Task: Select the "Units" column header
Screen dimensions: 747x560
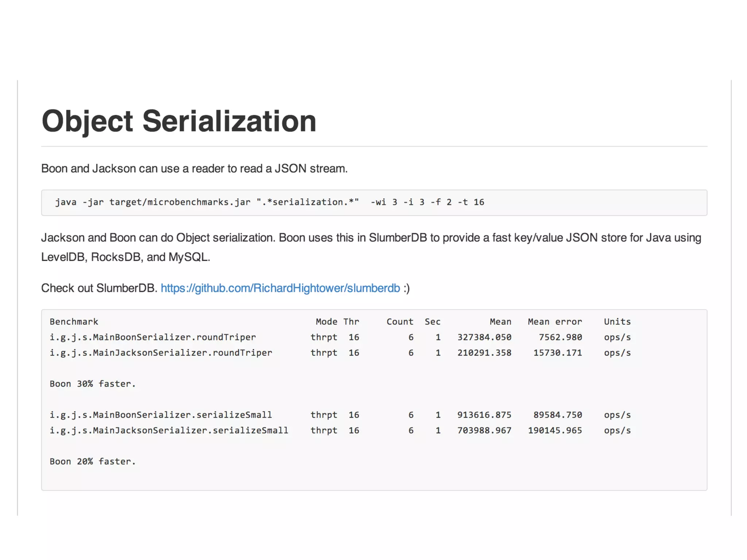Action: coord(617,322)
